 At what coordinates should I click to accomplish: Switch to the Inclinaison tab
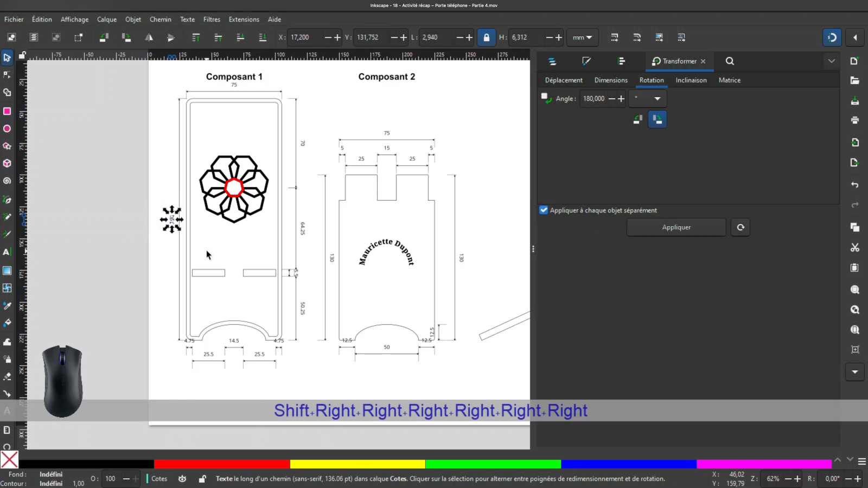click(691, 80)
